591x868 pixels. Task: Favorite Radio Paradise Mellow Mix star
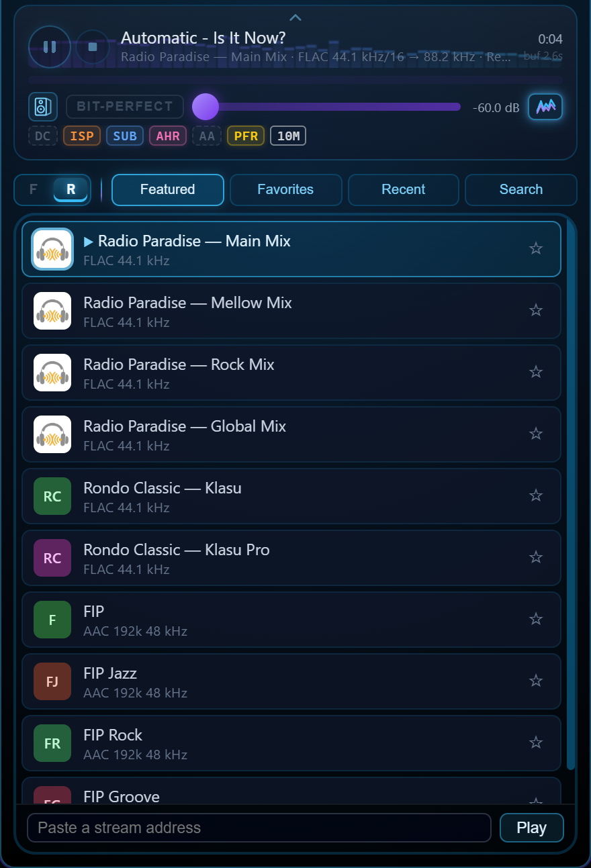(x=536, y=310)
